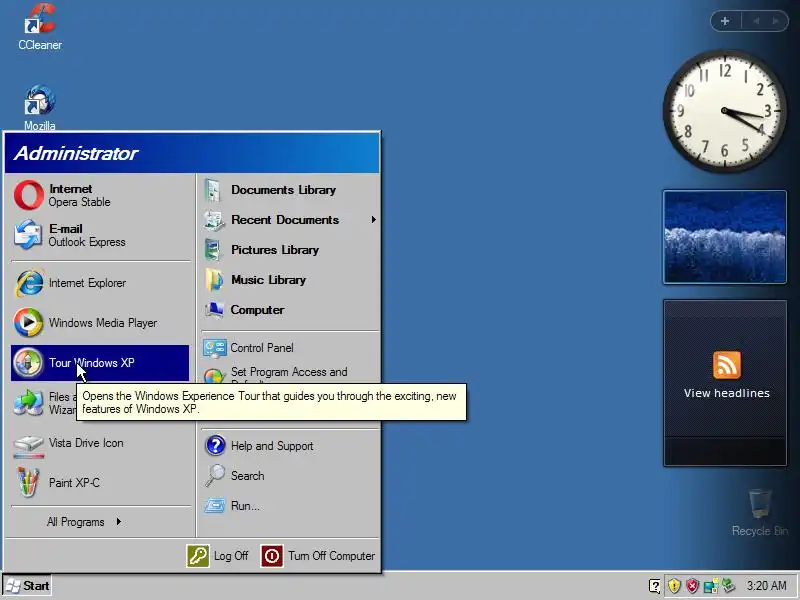Open Outlook Express E-mail entry
The width and height of the screenshot is (800, 600).
[x=100, y=235]
